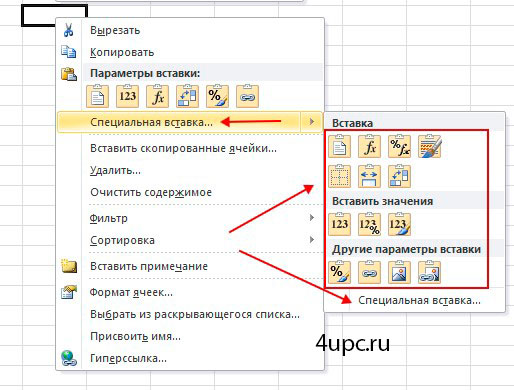Select Keep source formatting brush icon
This screenshot has height=390, width=514.
pyautogui.click(x=429, y=146)
